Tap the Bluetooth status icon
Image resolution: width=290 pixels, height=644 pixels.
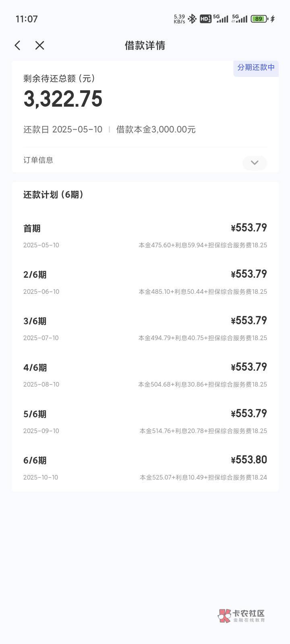coord(192,19)
